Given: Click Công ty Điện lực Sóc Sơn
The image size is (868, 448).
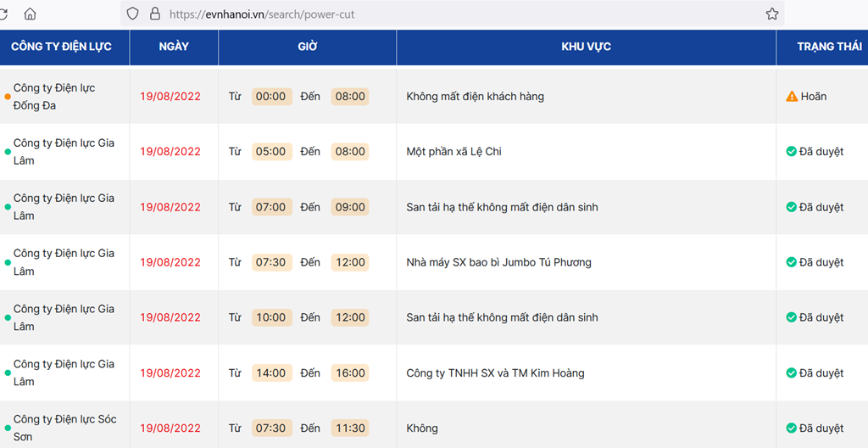Looking at the screenshot, I should [x=64, y=428].
